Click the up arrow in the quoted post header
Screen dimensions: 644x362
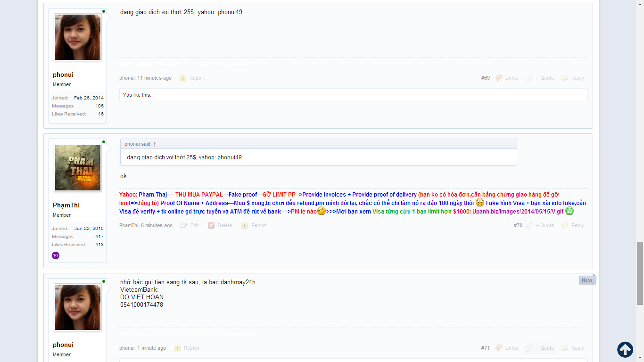click(155, 144)
